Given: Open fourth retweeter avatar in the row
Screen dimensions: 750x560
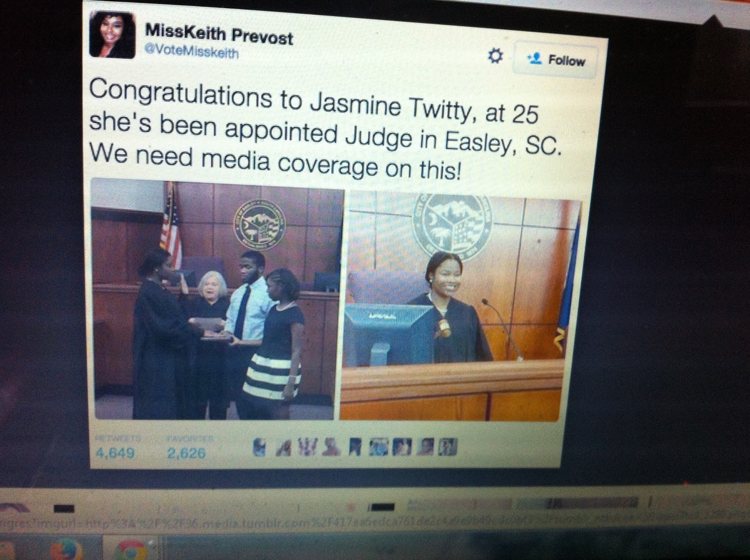Looking at the screenshot, I should (x=331, y=447).
